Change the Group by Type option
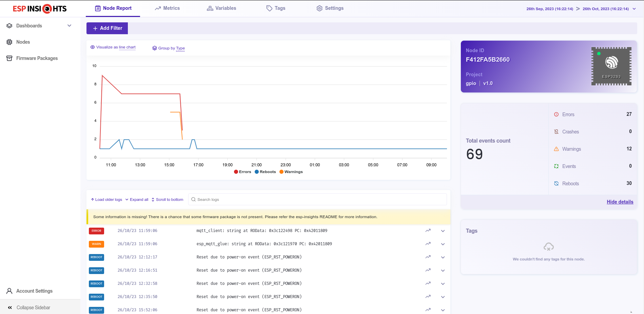 click(x=180, y=48)
